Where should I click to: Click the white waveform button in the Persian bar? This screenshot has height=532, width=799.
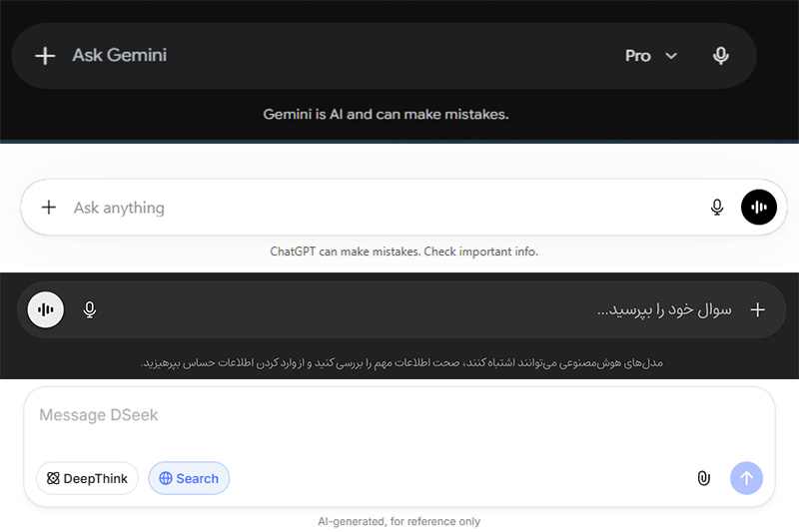[46, 309]
